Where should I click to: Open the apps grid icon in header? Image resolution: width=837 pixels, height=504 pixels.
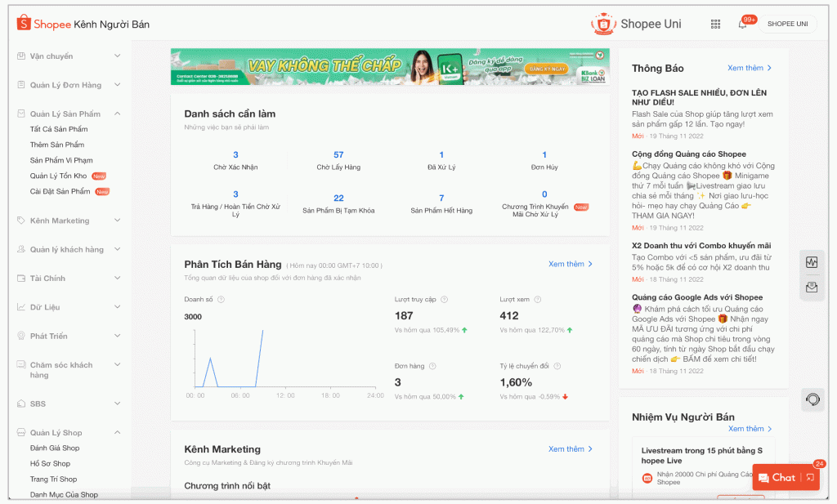(715, 24)
